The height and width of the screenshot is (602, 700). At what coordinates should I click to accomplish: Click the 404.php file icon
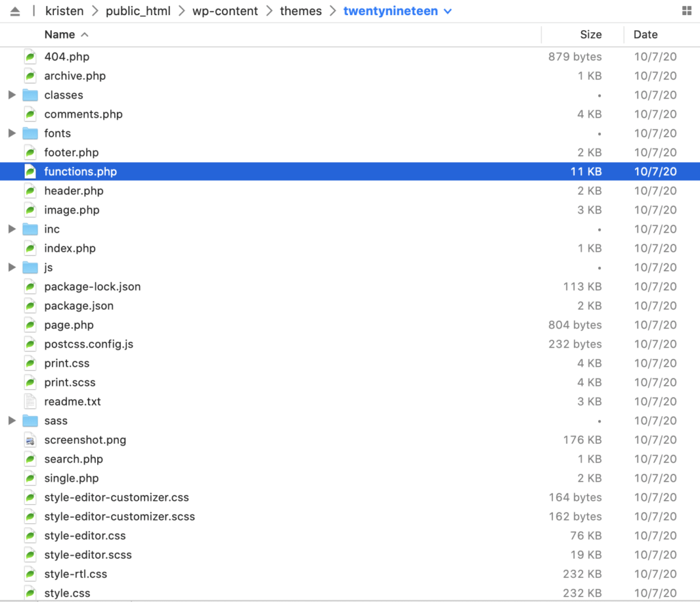click(x=30, y=57)
